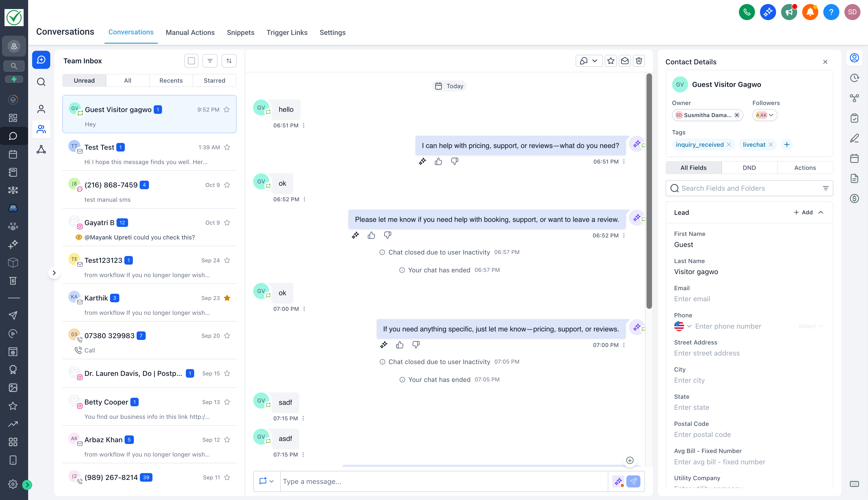Collapse the Lead section chevron

coord(821,212)
